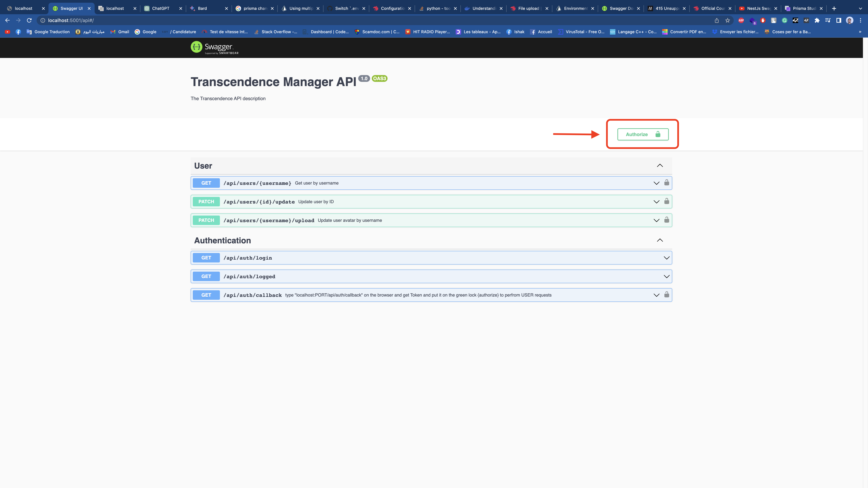Switch to the ChatGPT browser tab
This screenshot has height=488, width=868.
coord(161,8)
